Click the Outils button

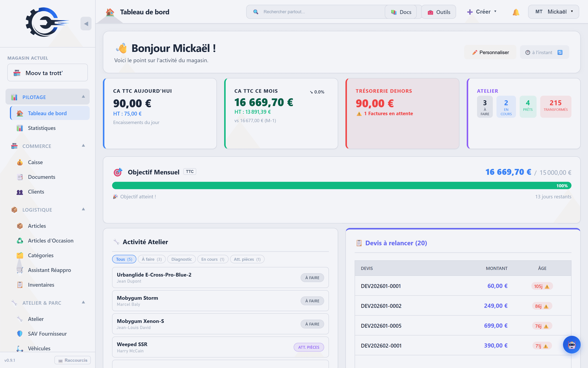(439, 12)
